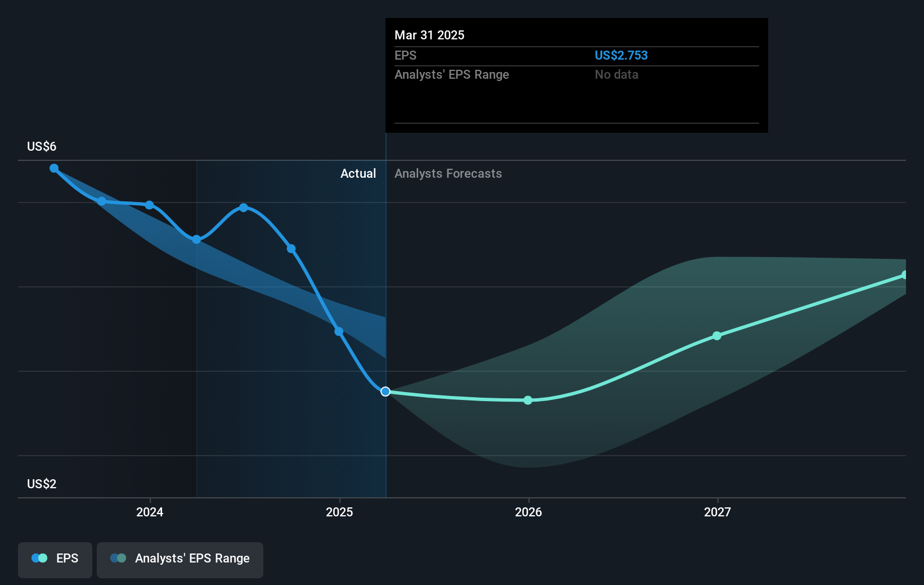Click the second EPS data point in late 2023
Screen dimensions: 924x585
point(101,201)
